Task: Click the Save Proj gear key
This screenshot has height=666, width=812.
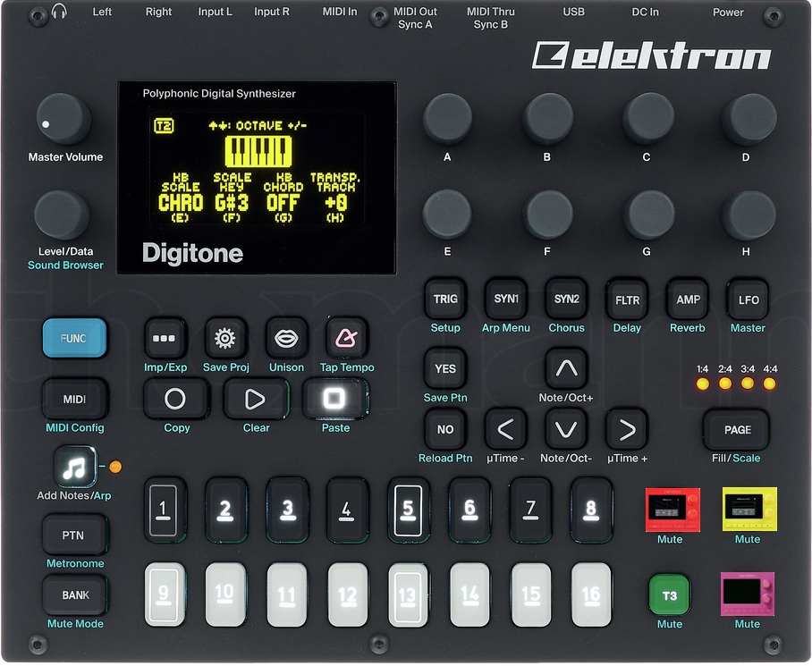Action: point(225,339)
